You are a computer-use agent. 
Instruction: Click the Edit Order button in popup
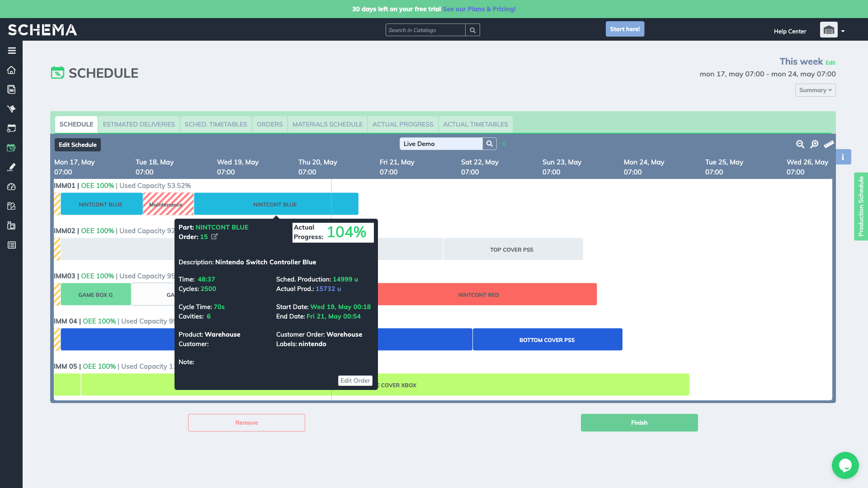pos(355,380)
